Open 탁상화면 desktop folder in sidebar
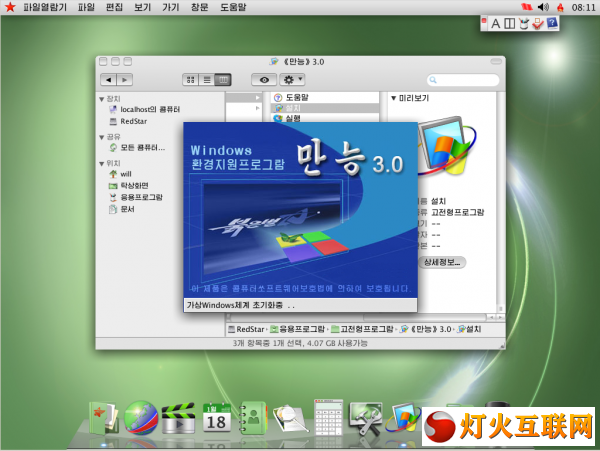Screen dimensions: 600x451 (129, 186)
